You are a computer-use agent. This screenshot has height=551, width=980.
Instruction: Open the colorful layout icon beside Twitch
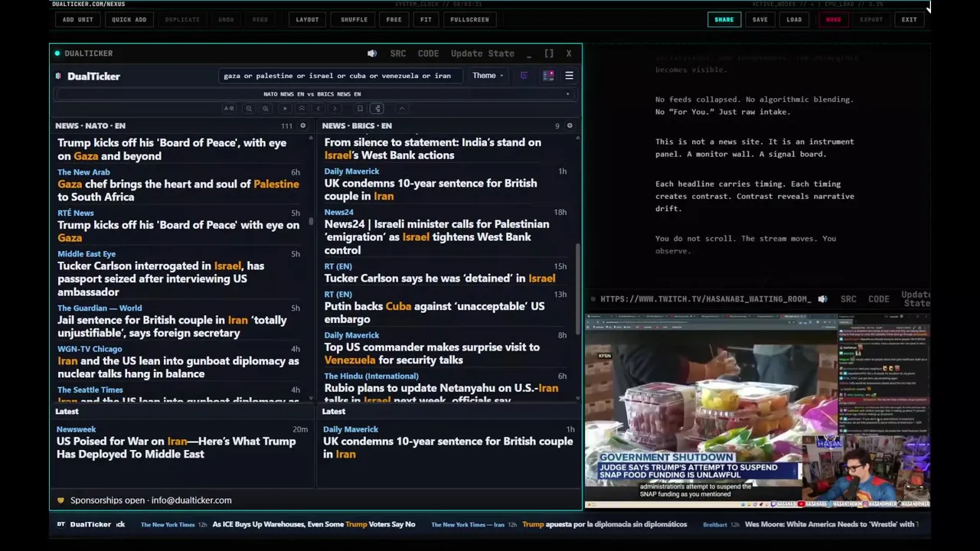548,76
